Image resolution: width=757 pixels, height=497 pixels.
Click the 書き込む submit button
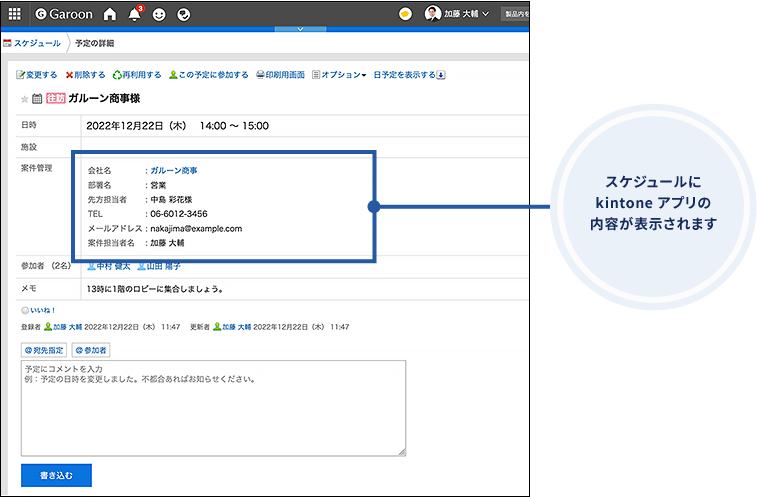[56, 476]
